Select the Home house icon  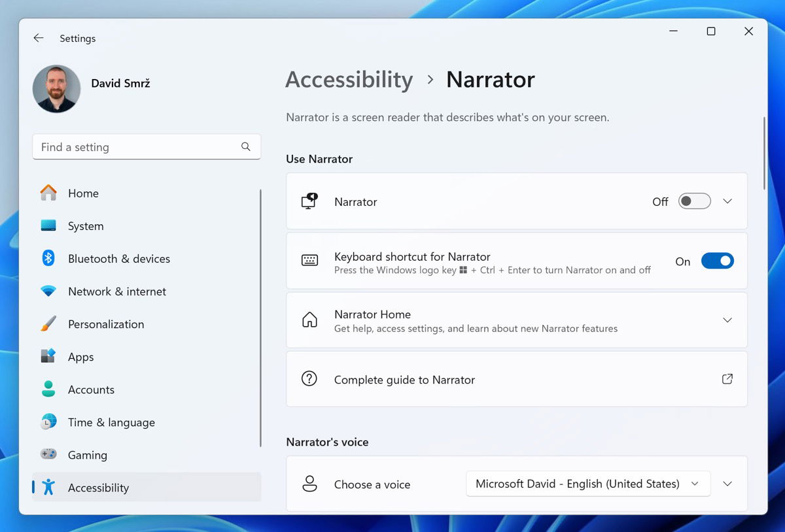[48, 193]
